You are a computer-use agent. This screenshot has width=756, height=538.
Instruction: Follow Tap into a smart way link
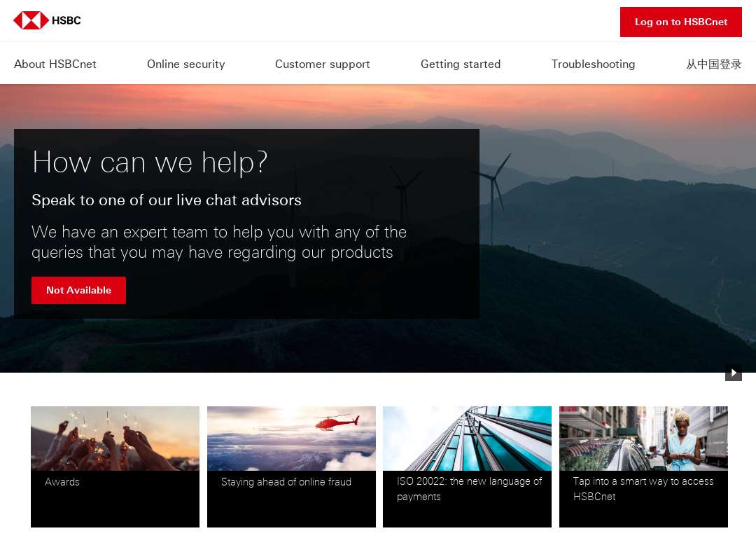point(643,489)
